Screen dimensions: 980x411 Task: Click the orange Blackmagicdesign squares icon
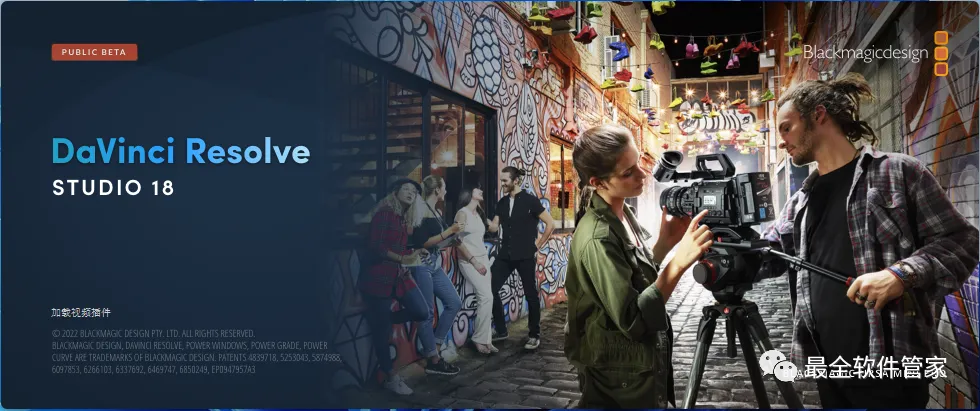click(x=941, y=54)
